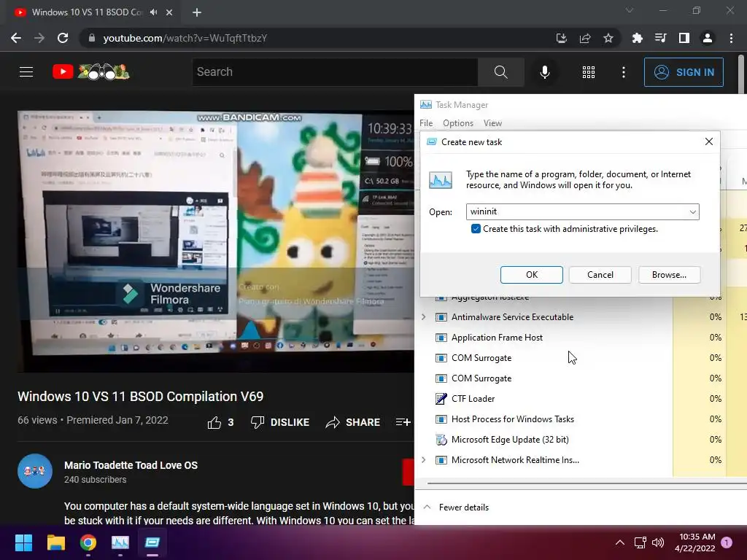The image size is (747, 560).
Task: Switch to Chrome in the taskbar
Action: [88, 542]
